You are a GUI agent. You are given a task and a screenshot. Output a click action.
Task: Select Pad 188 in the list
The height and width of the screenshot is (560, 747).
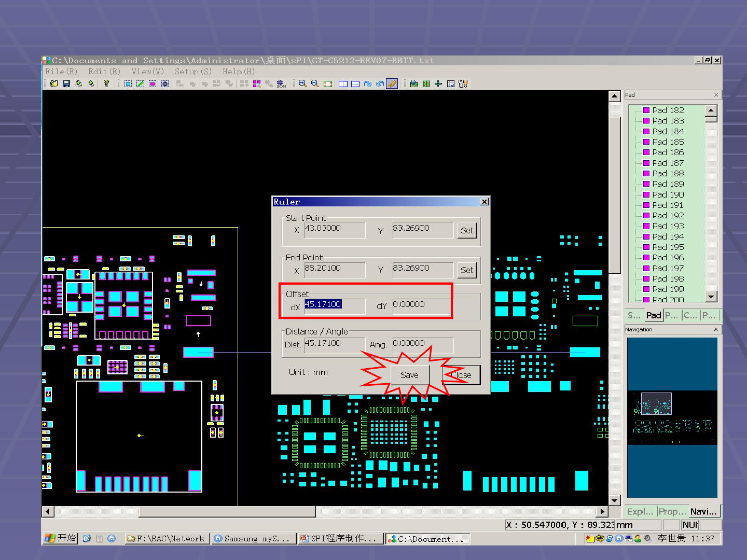pos(668,174)
